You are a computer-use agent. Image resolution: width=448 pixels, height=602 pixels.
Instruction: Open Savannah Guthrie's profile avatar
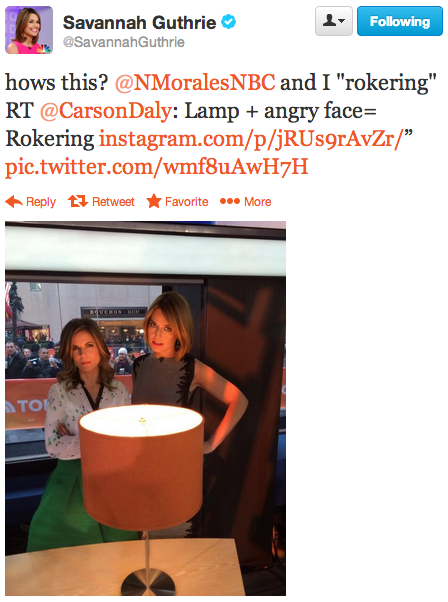pyautogui.click(x=29, y=30)
